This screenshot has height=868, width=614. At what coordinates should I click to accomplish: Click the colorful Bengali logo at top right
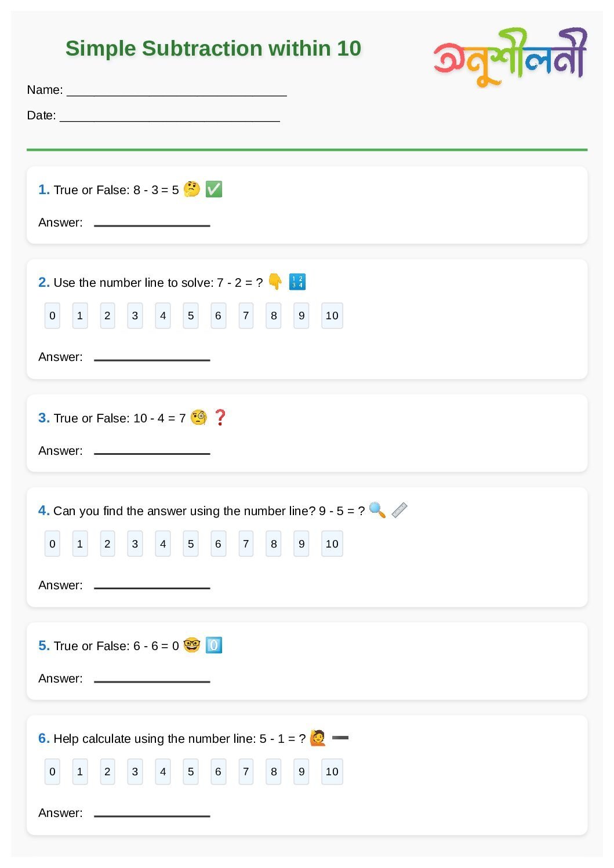[x=510, y=57]
